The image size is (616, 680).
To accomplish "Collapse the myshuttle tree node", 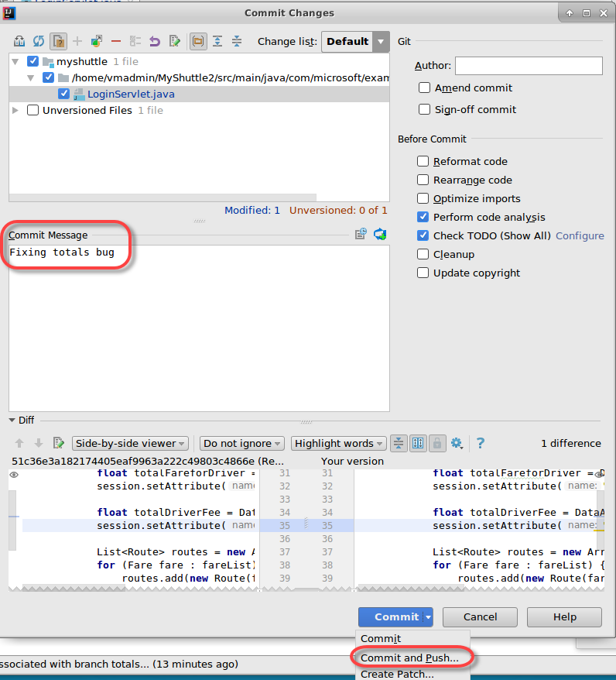I will click(x=15, y=62).
